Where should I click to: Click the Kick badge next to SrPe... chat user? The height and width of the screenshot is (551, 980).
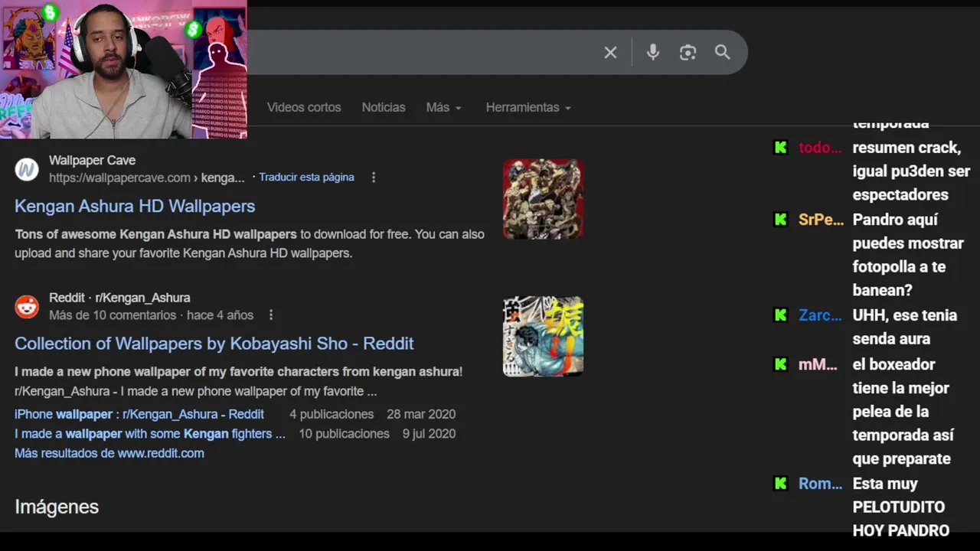(781, 220)
